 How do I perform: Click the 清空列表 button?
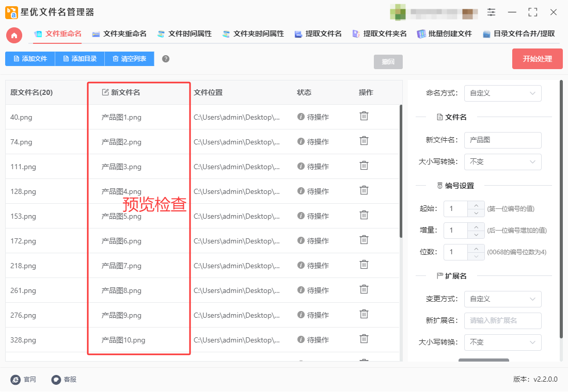pyautogui.click(x=129, y=59)
